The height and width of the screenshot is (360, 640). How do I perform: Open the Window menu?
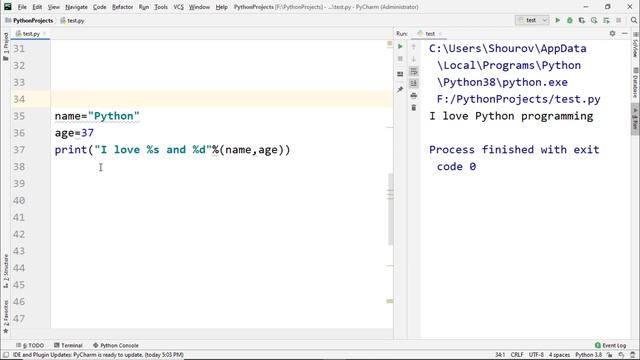click(x=199, y=7)
